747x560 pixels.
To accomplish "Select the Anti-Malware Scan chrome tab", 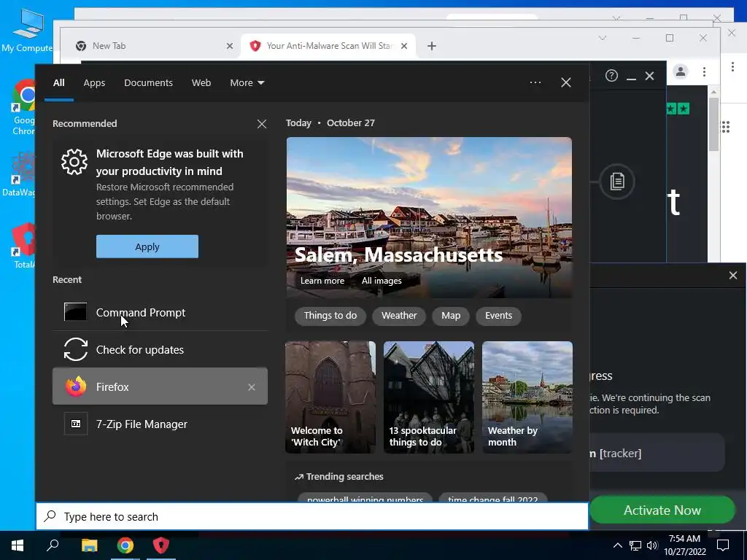I will click(x=329, y=46).
